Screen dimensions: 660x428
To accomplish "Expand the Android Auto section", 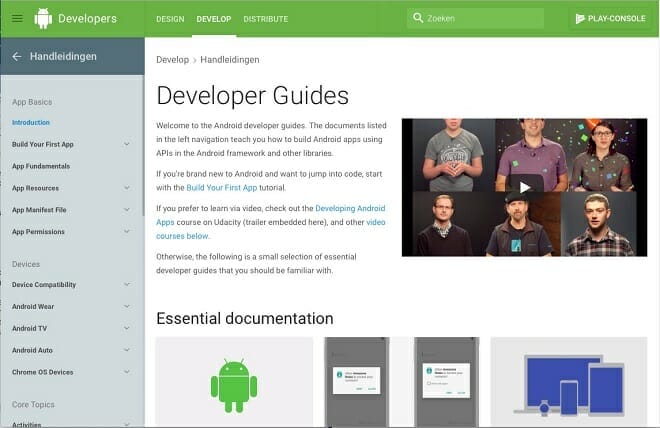I will point(127,350).
